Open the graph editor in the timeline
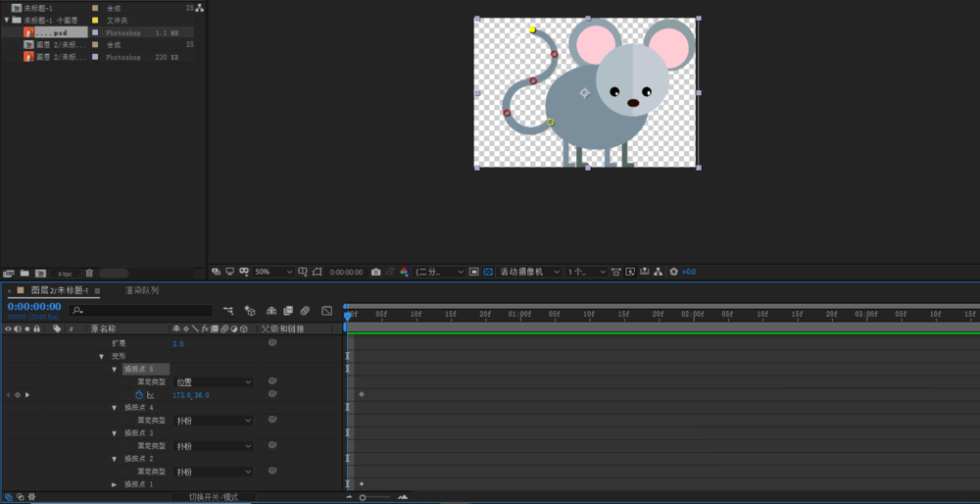The image size is (980, 504). pyautogui.click(x=326, y=311)
